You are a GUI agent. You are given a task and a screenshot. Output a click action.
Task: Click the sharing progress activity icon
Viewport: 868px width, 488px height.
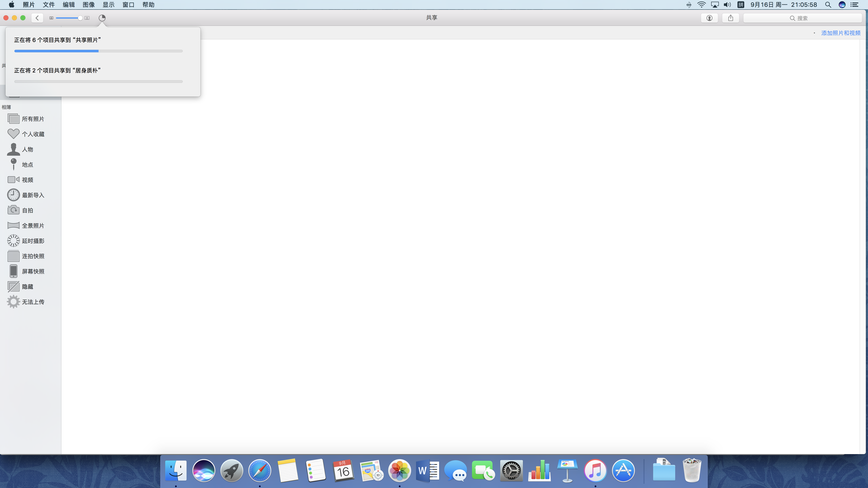[102, 18]
